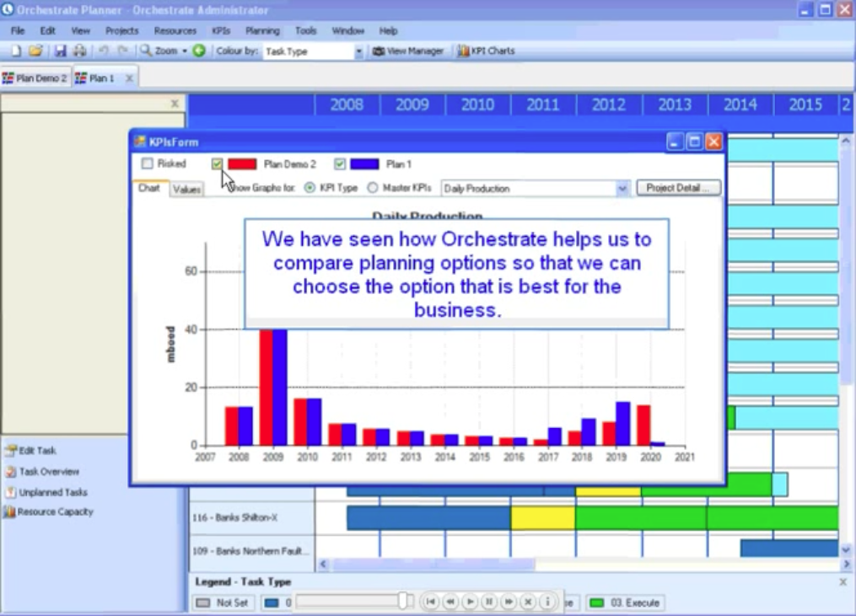Click the yellow bar in Banks Shilton-X row
This screenshot has width=856, height=616.
coord(542,517)
